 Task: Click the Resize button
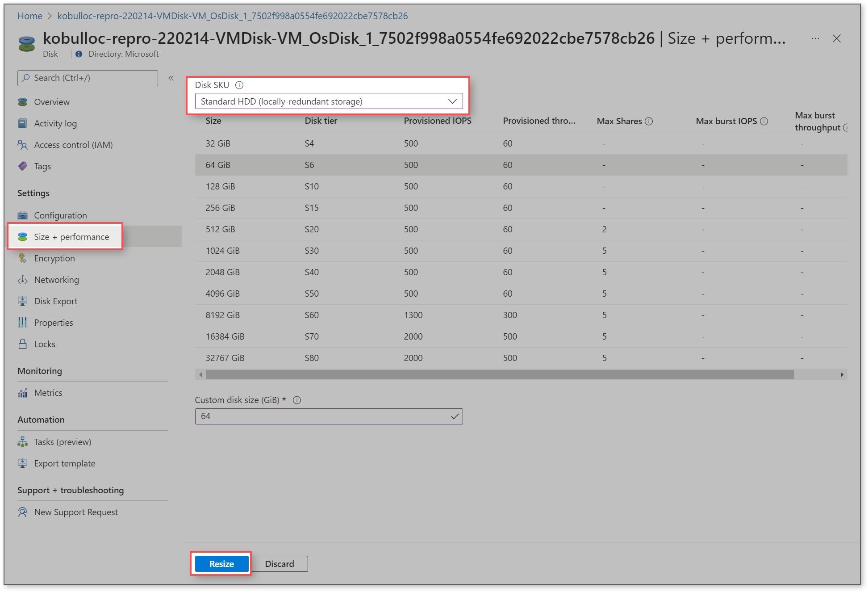click(x=221, y=563)
